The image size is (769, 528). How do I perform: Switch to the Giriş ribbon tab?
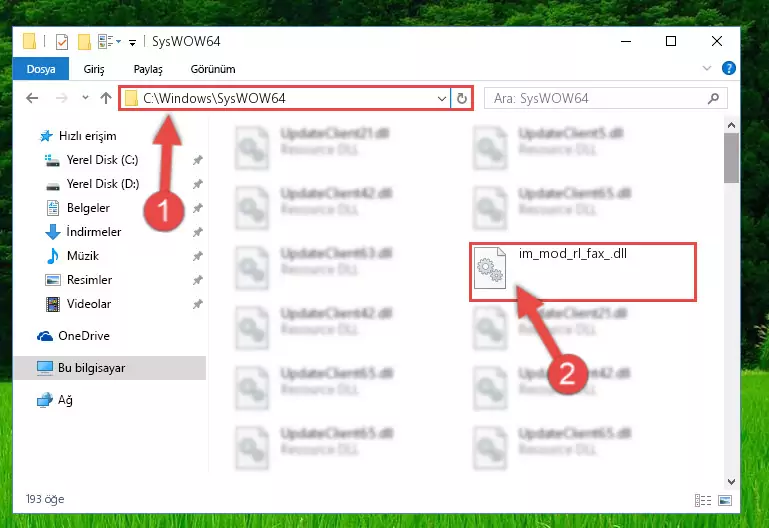94,69
